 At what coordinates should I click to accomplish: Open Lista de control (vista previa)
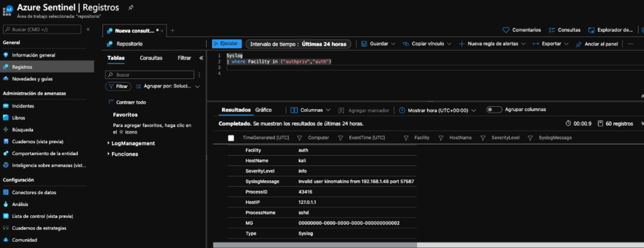(42, 216)
